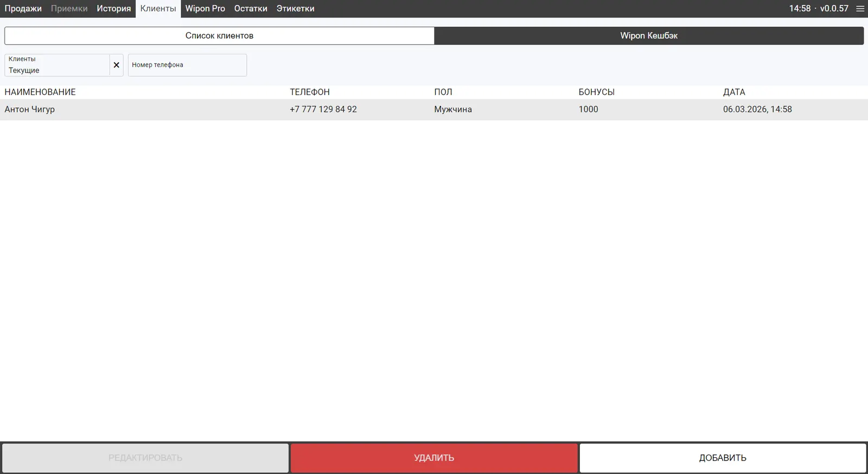Clear the Клиенты filter with X icon
Image resolution: width=868 pixels, height=474 pixels.
[116, 65]
